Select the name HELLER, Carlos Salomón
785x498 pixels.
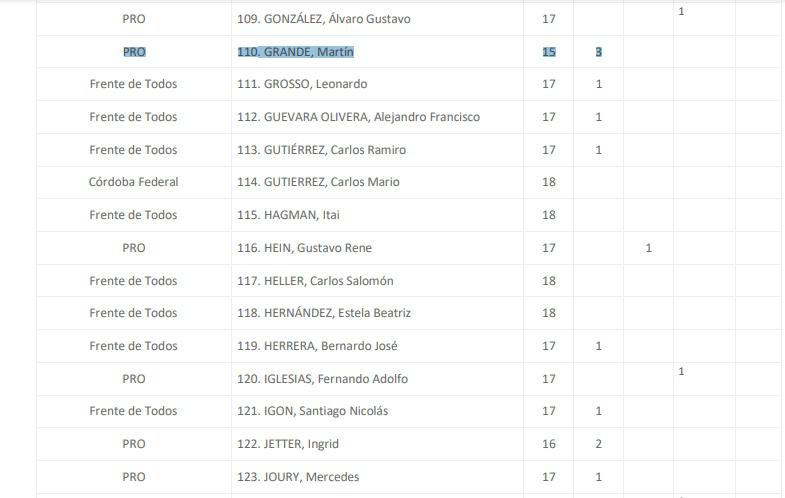(x=328, y=281)
